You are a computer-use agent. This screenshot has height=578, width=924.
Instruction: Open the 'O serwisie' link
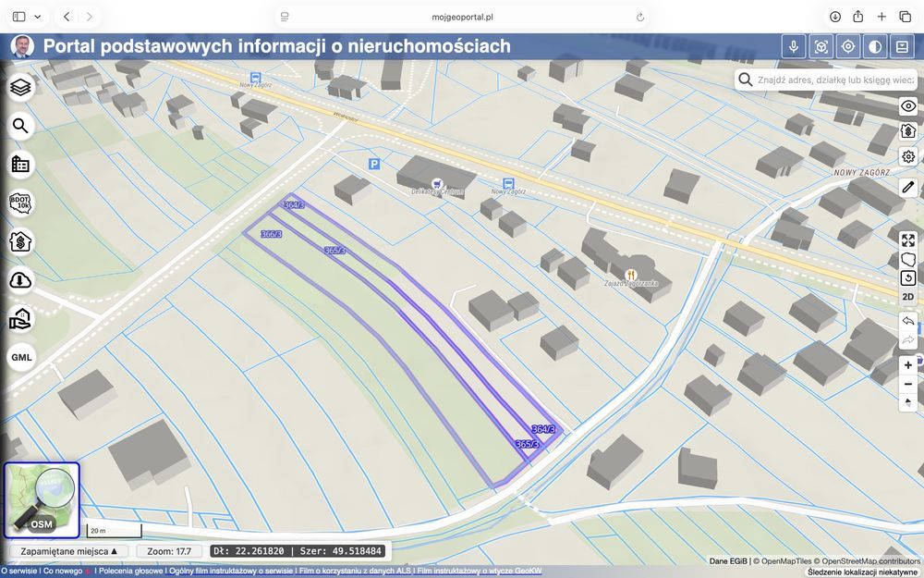pyautogui.click(x=18, y=571)
